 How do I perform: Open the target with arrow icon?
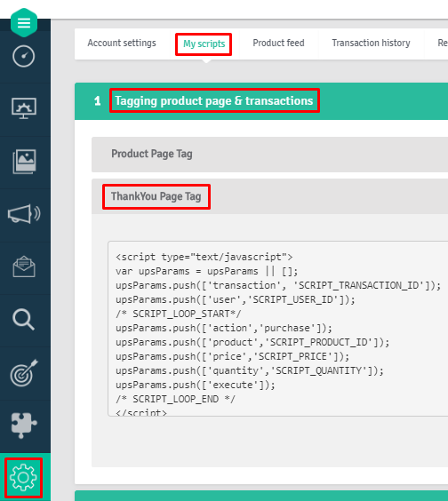coord(24,372)
